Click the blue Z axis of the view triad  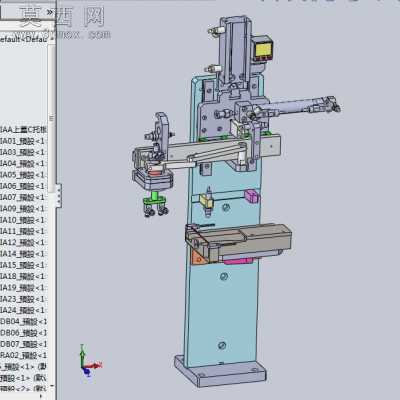(88, 372)
